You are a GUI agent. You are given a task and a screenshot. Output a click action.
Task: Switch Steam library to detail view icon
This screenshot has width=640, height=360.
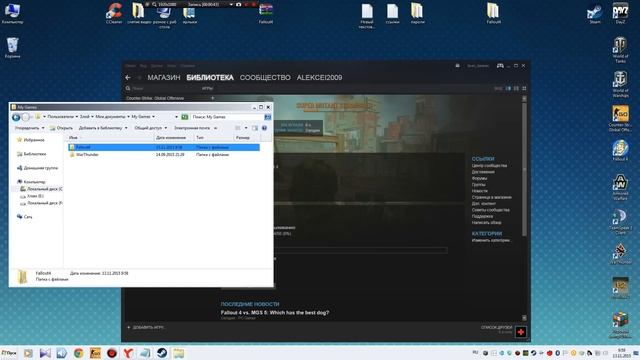tap(508, 88)
